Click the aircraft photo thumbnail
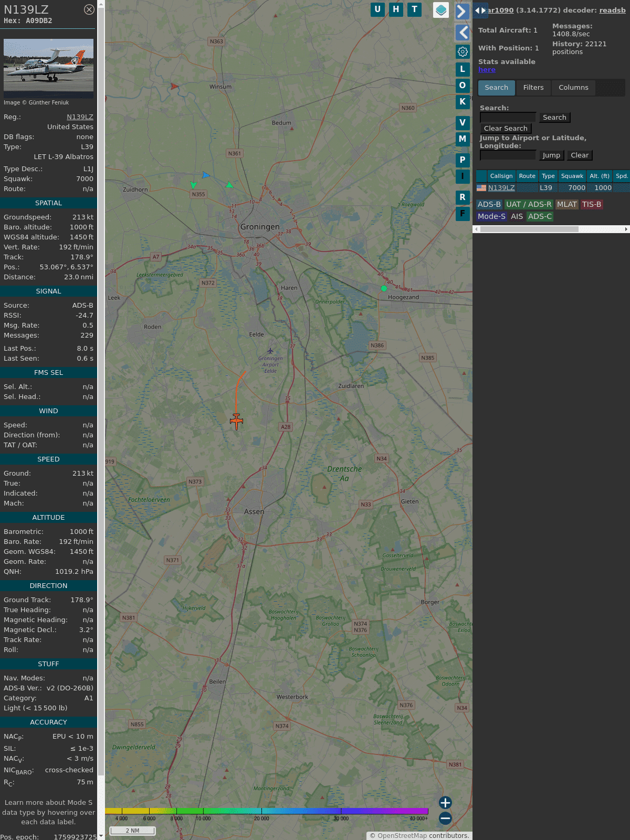Viewport: 630px width, 840px height. pyautogui.click(x=48, y=66)
